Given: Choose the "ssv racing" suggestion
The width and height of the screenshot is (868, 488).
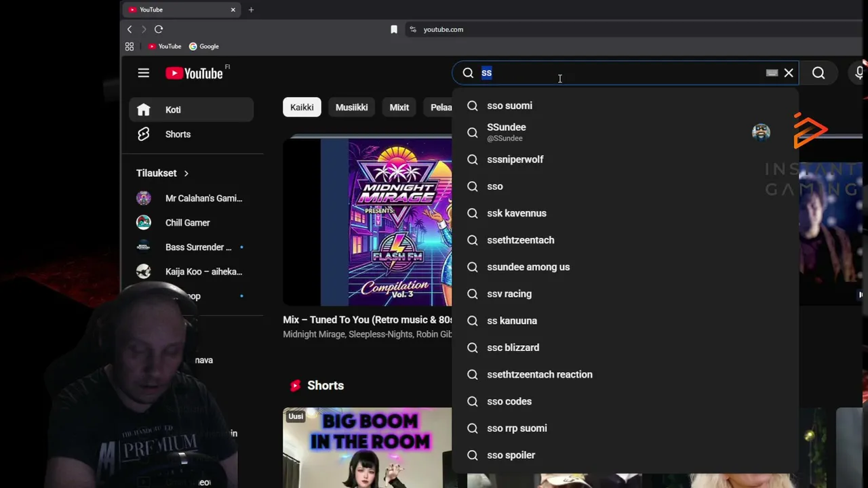Looking at the screenshot, I should [625, 293].
